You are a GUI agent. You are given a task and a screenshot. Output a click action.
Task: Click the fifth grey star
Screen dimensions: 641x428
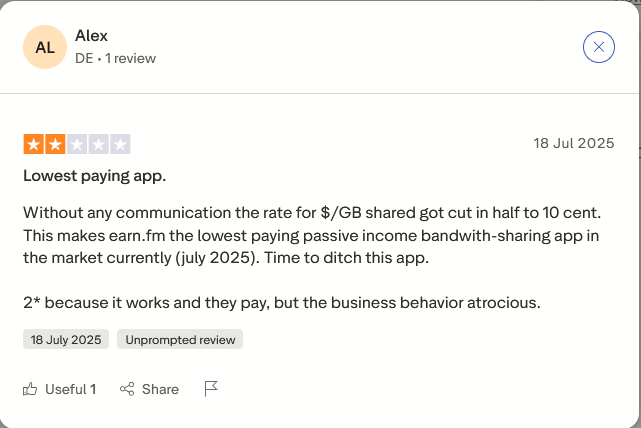(x=121, y=144)
